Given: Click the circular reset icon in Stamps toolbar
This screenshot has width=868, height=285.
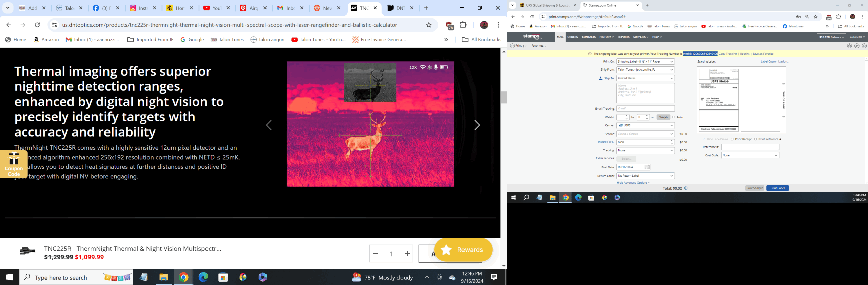Looking at the screenshot, I should pyautogui.click(x=849, y=46).
